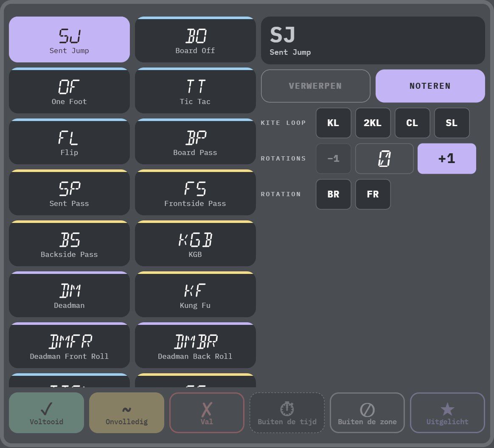The image size is (494, 448).
Task: Click the SJ Sent Jump header panel
Action: tap(373, 41)
